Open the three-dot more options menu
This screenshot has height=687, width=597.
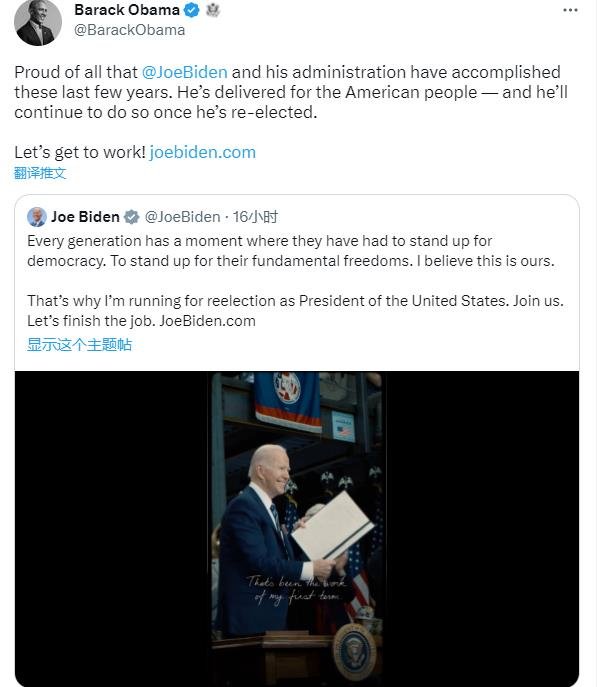click(570, 10)
